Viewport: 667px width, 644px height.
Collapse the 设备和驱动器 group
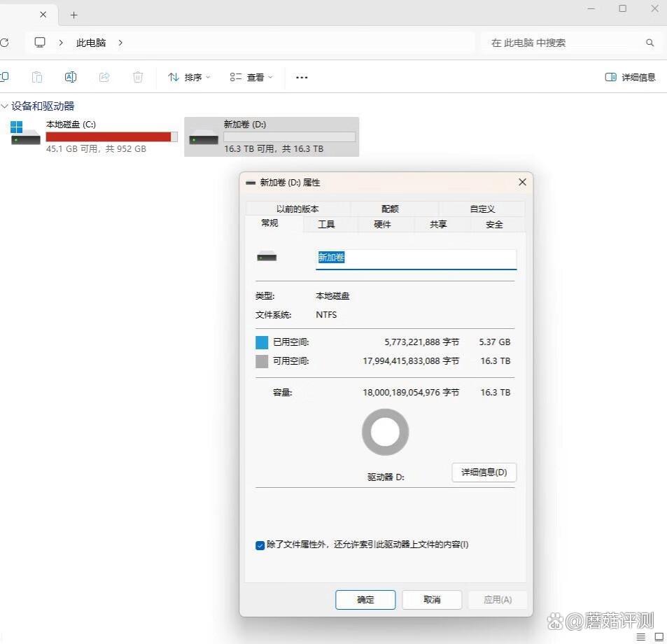[x=6, y=106]
